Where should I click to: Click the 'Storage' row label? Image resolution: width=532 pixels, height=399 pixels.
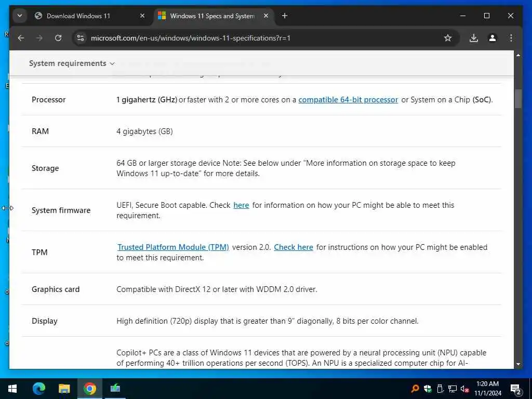pyautogui.click(x=45, y=168)
